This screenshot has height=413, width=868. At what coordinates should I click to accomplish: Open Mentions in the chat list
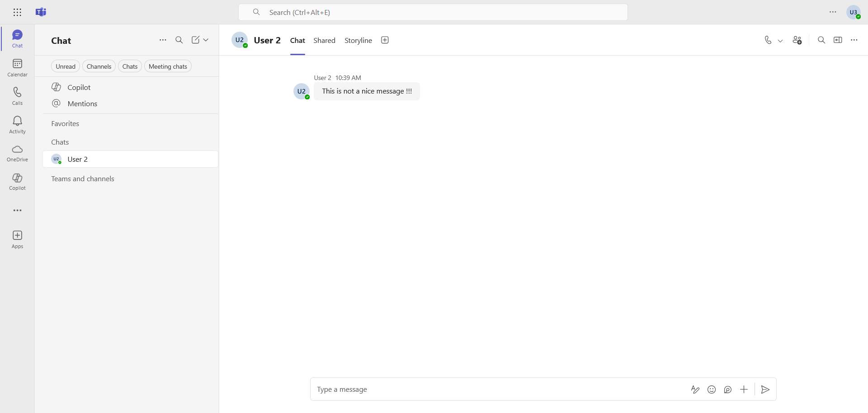(x=82, y=104)
